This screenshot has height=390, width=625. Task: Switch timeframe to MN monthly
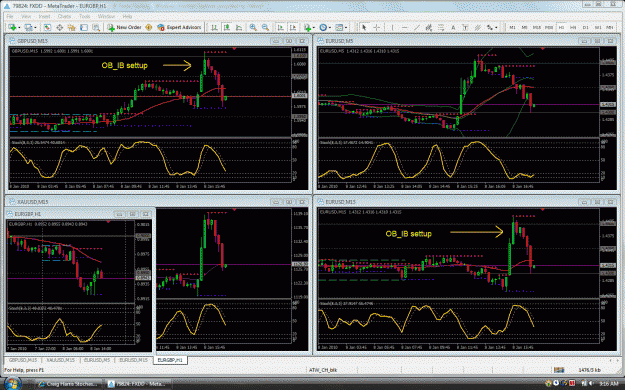pos(610,28)
